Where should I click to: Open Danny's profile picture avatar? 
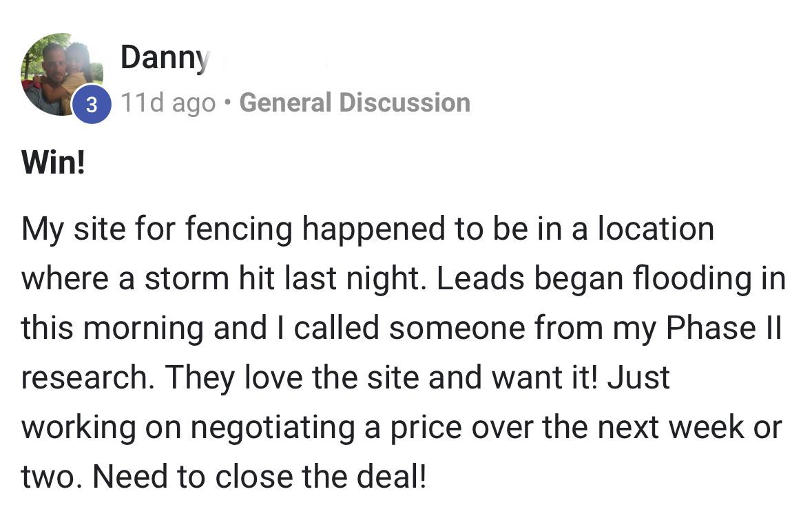(x=61, y=74)
